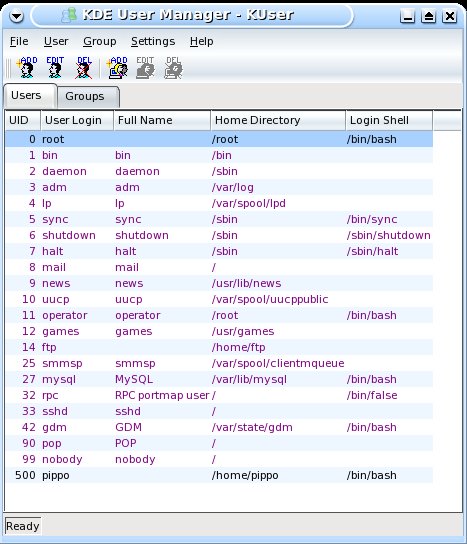Open the Settings menu
467x544 pixels.
[153, 41]
